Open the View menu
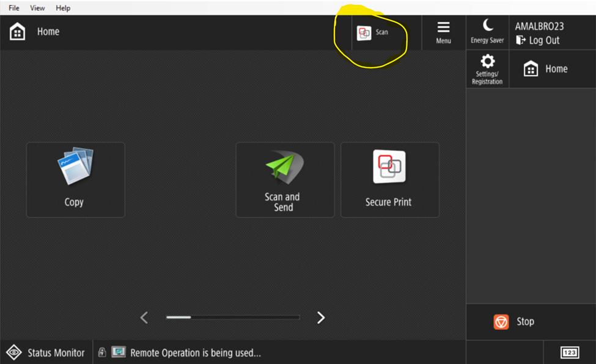 (x=37, y=8)
